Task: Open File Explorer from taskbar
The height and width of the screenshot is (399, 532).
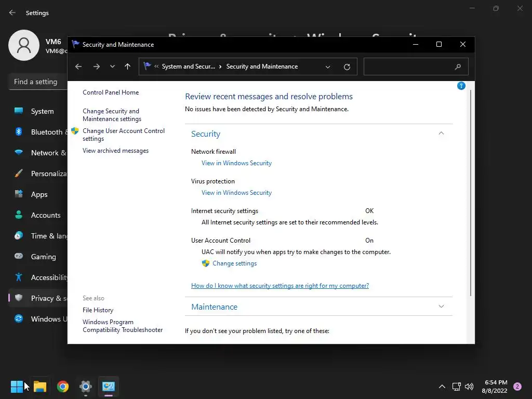Action: [40, 387]
